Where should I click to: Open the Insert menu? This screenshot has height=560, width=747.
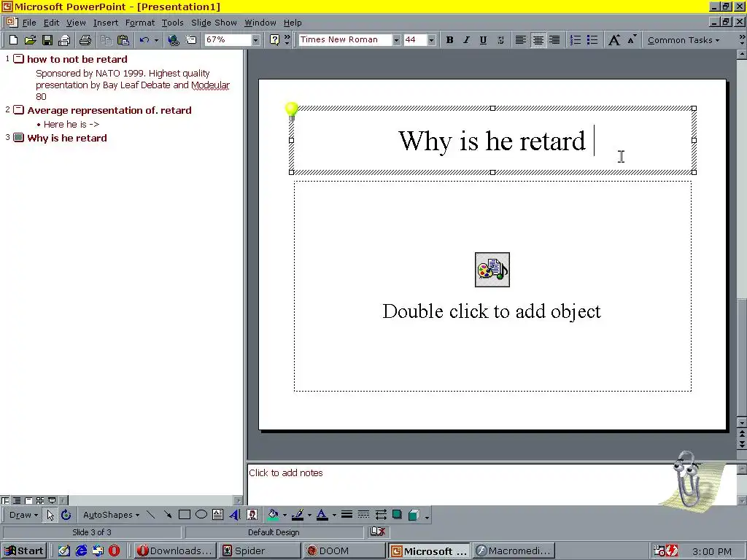pos(106,23)
